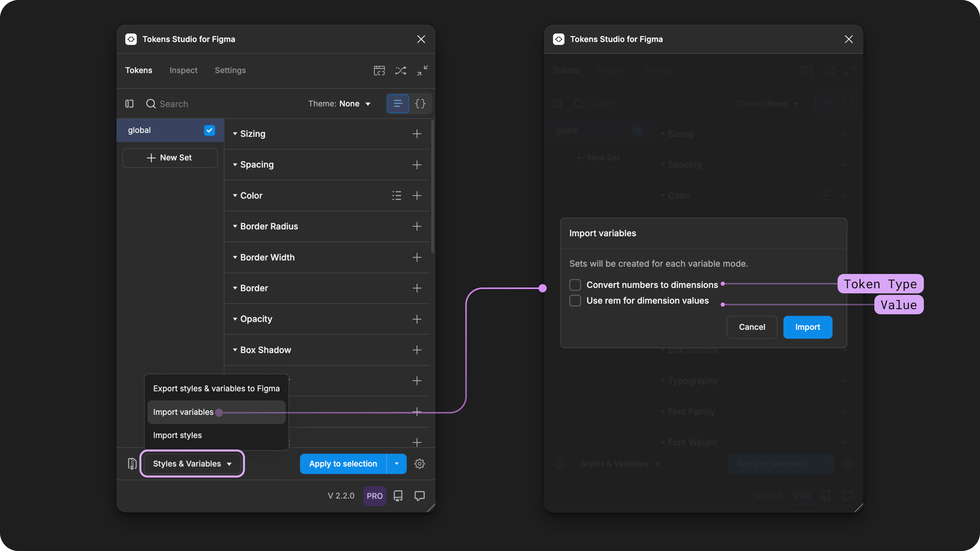Add a new Border token
Screen dimensions: 980x551
(x=417, y=288)
